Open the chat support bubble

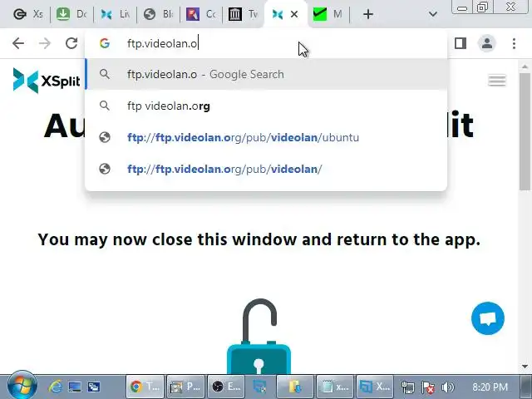pyautogui.click(x=488, y=318)
